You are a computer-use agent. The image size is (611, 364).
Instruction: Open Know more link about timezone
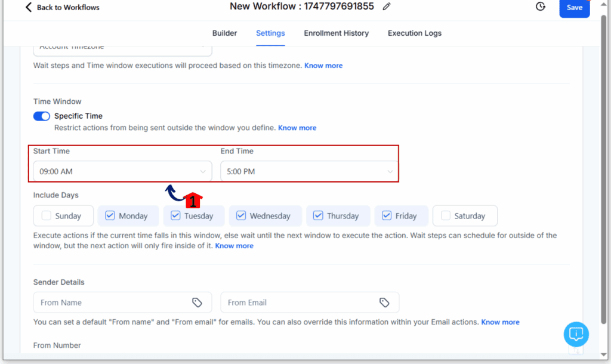[x=323, y=66]
